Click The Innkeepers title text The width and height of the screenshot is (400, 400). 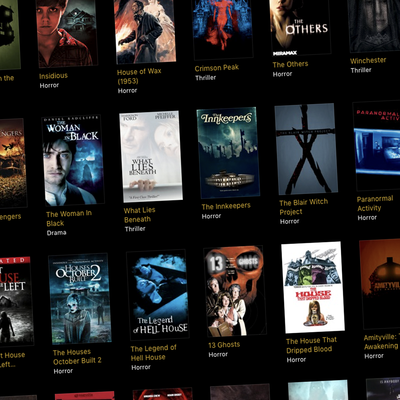pos(226,206)
